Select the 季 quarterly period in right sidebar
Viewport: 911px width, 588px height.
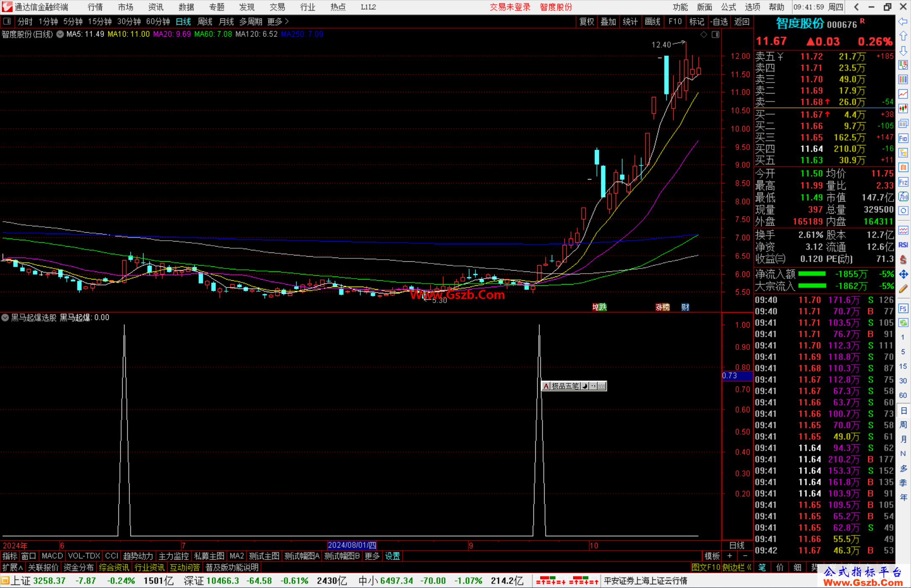(903, 483)
